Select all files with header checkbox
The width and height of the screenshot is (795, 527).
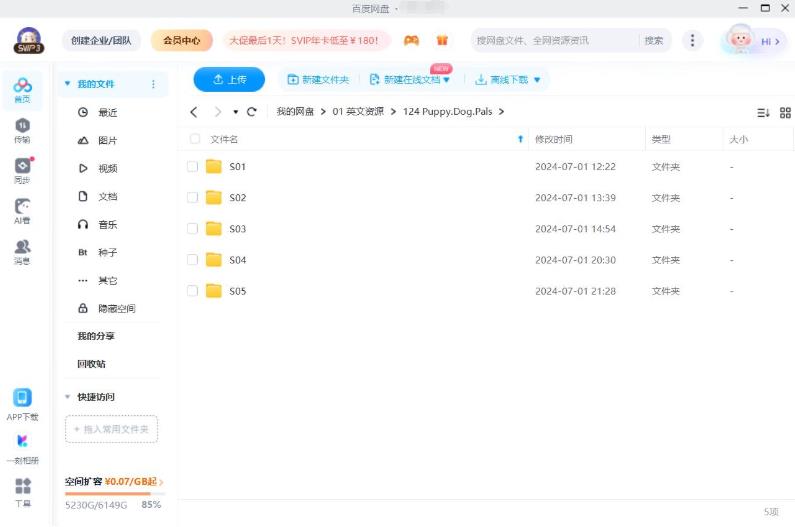[x=195, y=138]
